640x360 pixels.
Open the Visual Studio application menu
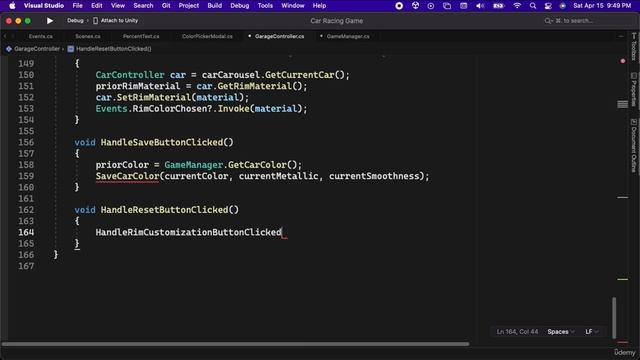click(44, 6)
